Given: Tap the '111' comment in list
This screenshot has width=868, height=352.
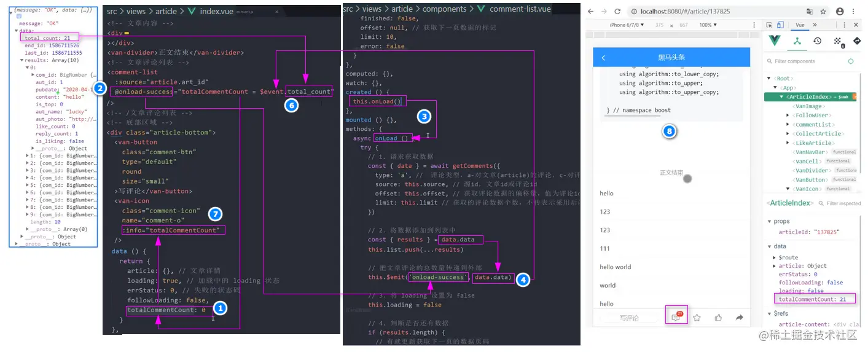Looking at the screenshot, I should pyautogui.click(x=605, y=248).
